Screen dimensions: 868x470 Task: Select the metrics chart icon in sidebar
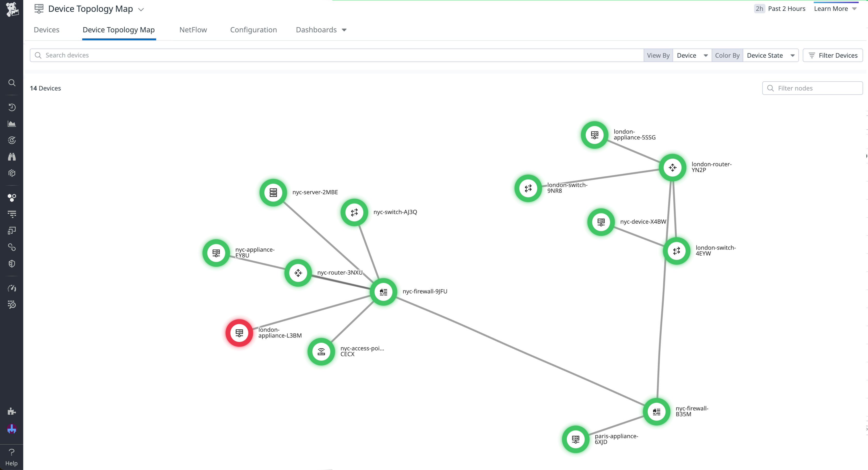click(12, 123)
